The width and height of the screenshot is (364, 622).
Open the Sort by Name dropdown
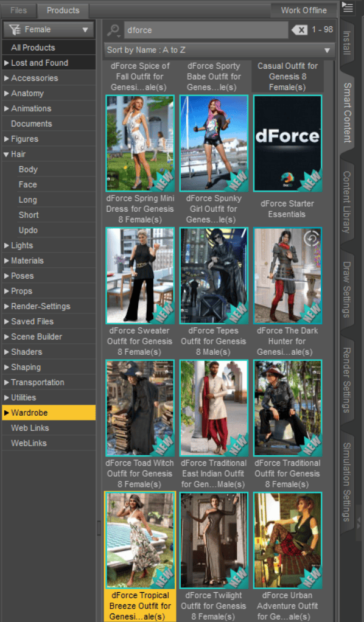[219, 50]
